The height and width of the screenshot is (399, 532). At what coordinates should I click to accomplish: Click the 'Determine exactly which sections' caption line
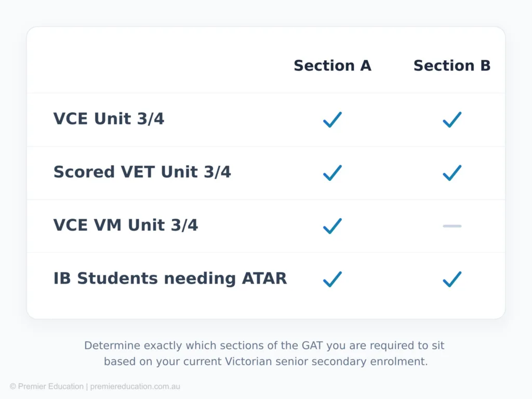tap(264, 345)
